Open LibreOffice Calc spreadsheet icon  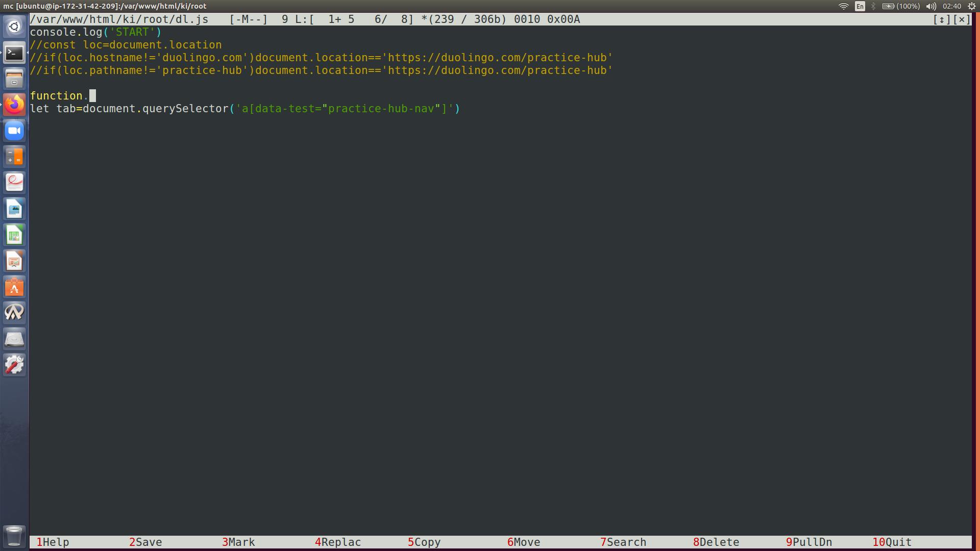pos(14,235)
